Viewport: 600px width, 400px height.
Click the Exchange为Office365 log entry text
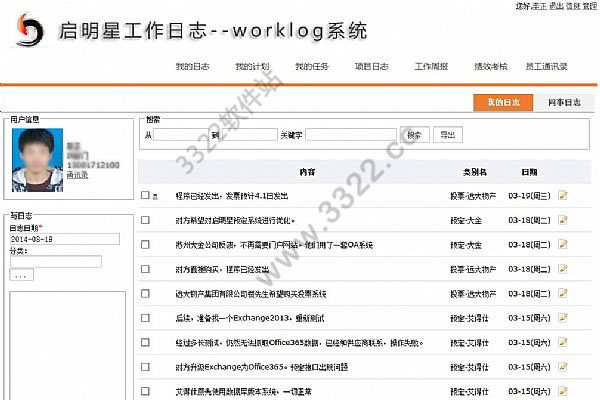point(262,367)
